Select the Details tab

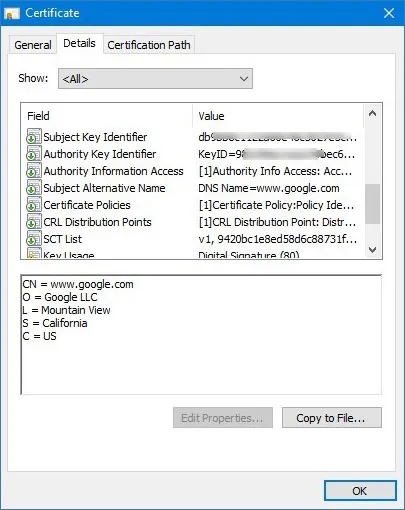[79, 43]
